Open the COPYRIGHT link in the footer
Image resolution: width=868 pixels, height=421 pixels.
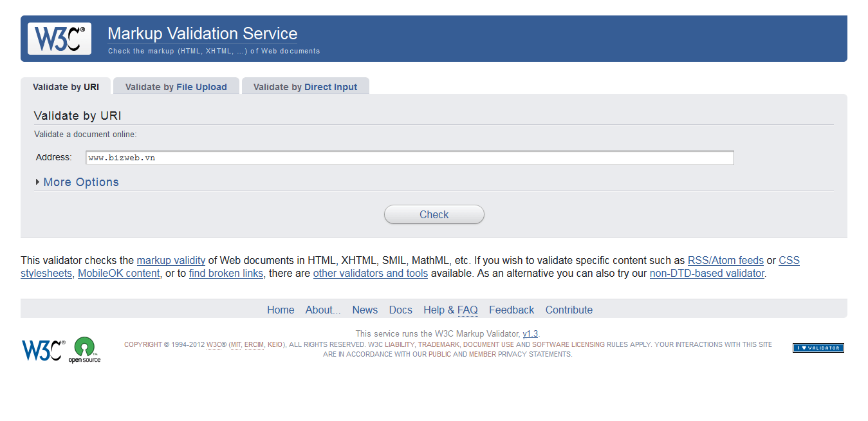[143, 344]
